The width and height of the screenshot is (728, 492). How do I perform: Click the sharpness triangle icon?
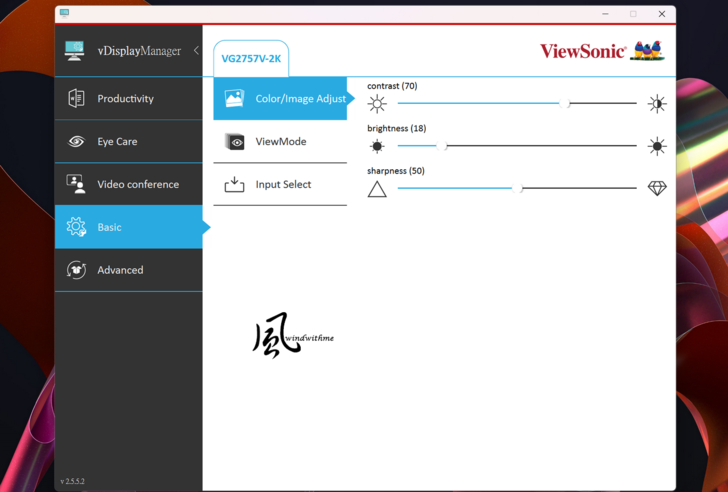click(377, 189)
